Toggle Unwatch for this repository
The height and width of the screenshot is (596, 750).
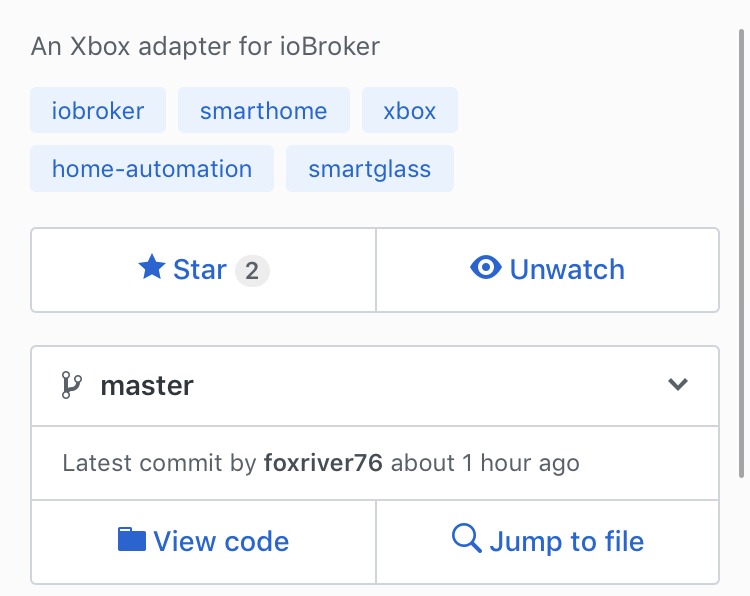click(x=548, y=270)
